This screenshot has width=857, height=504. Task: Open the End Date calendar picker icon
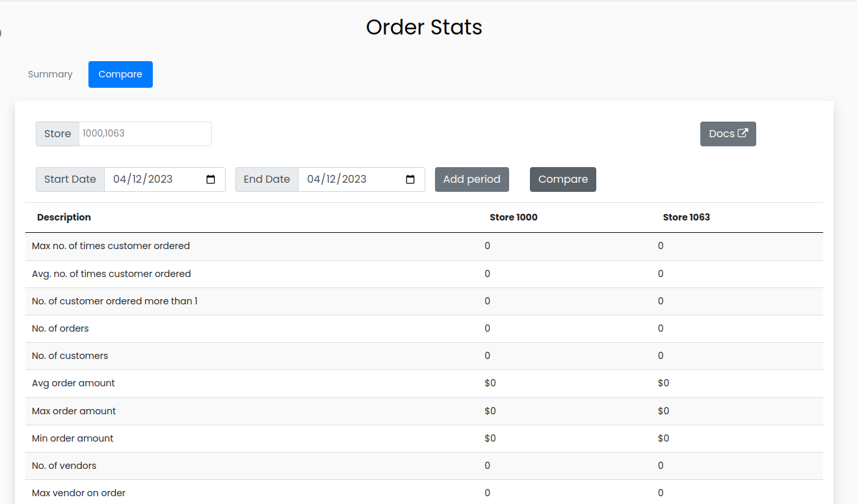click(410, 179)
